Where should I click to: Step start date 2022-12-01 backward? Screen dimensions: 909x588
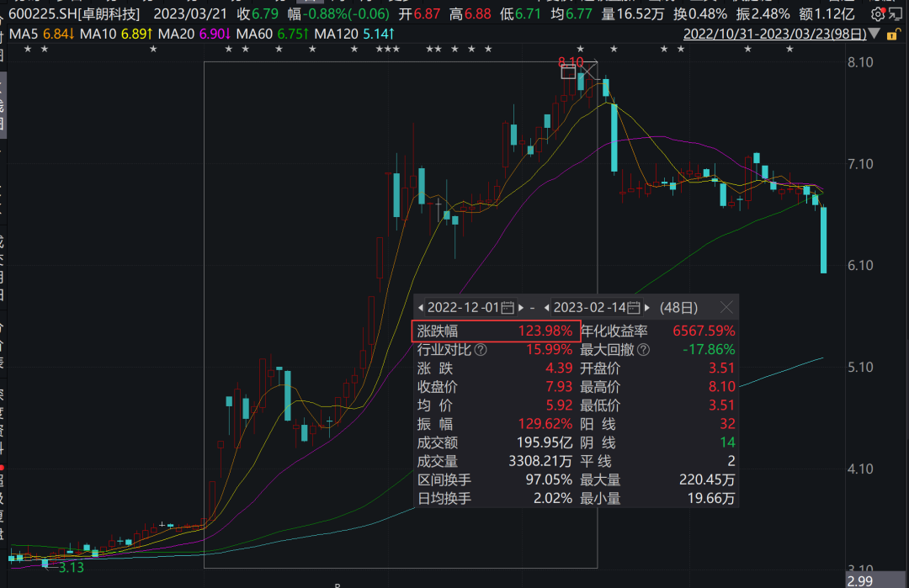(x=421, y=307)
